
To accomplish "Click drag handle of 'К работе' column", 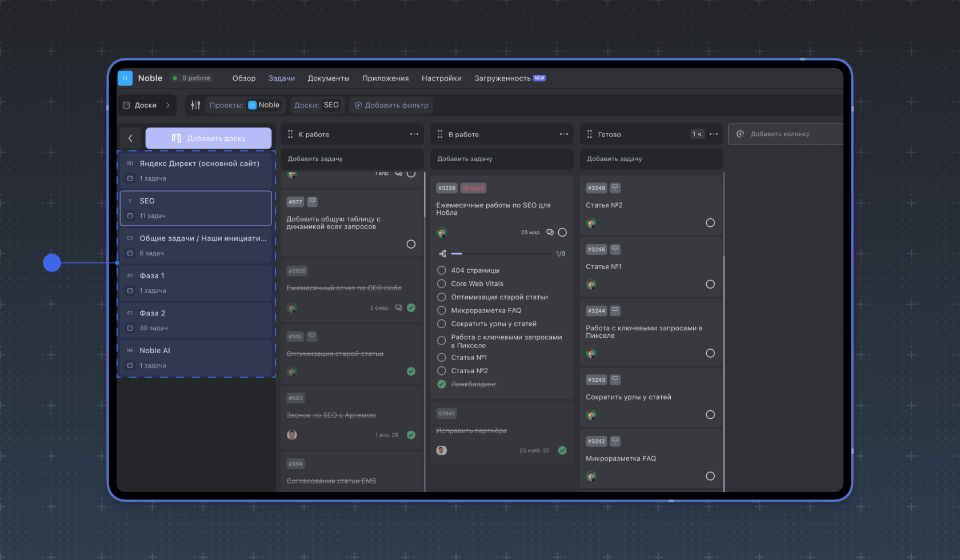I will point(290,134).
